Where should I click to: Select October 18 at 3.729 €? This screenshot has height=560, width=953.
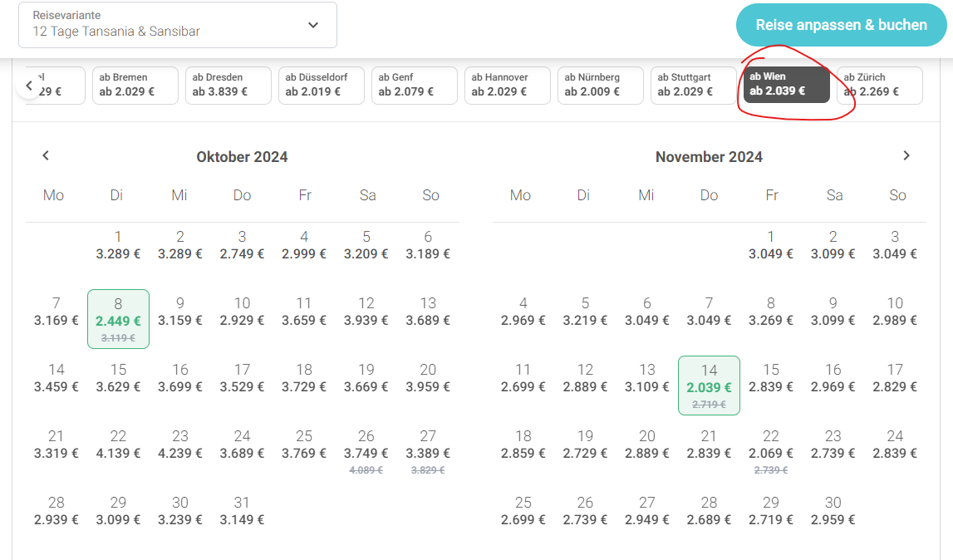(x=304, y=378)
